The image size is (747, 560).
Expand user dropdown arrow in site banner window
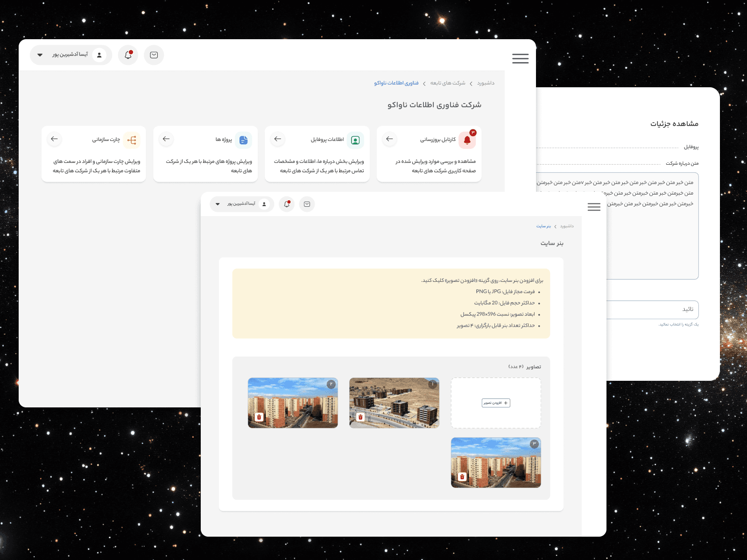tap(218, 204)
